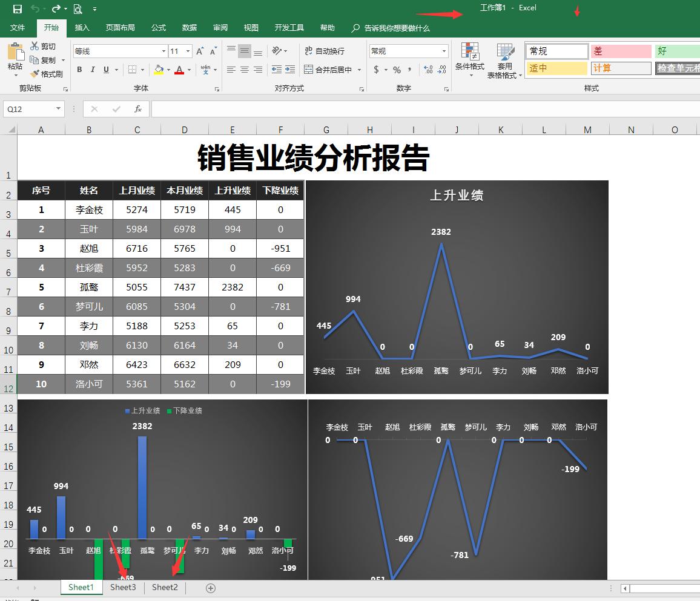Click Increase Decimal icon

click(426, 71)
